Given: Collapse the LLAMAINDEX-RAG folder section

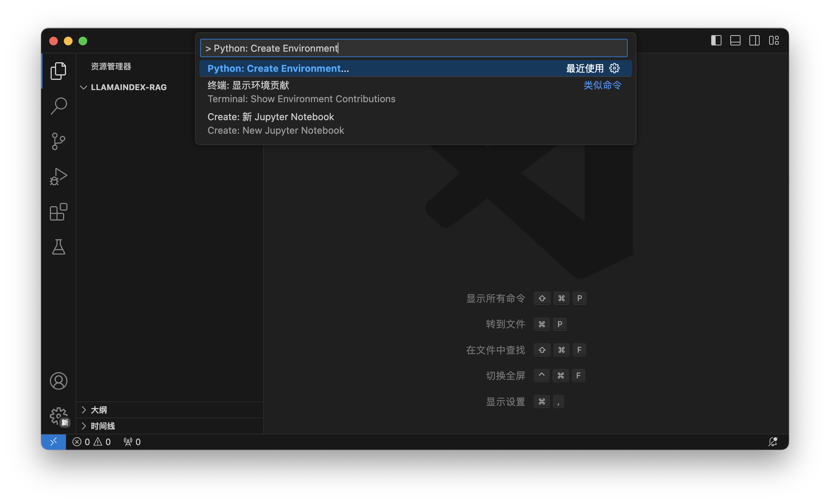Looking at the screenshot, I should pos(84,87).
